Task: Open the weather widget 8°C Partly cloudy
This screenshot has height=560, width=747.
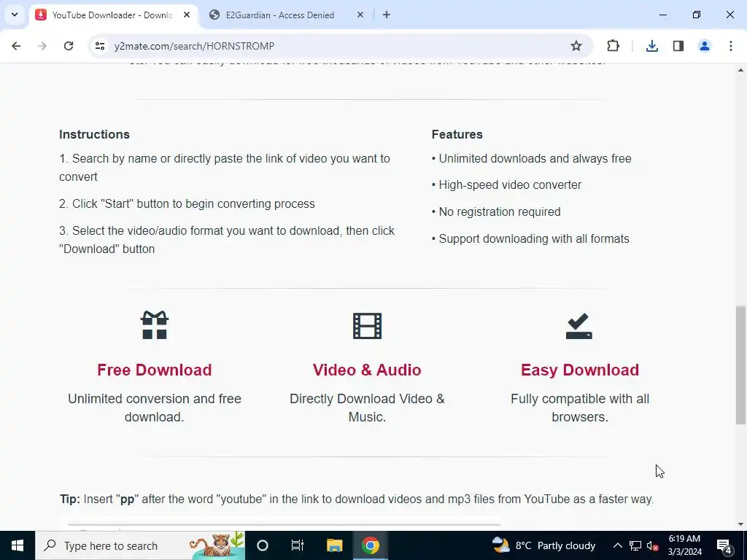Action: 543,545
